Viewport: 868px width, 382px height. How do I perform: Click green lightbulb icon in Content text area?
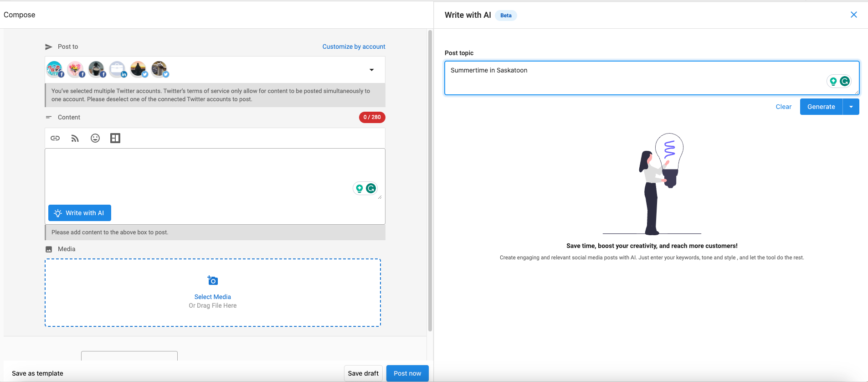(x=360, y=188)
